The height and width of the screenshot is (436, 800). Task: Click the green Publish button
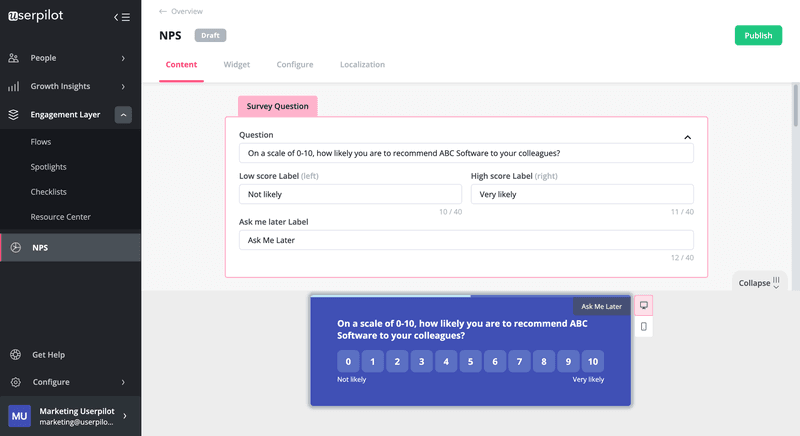758,35
